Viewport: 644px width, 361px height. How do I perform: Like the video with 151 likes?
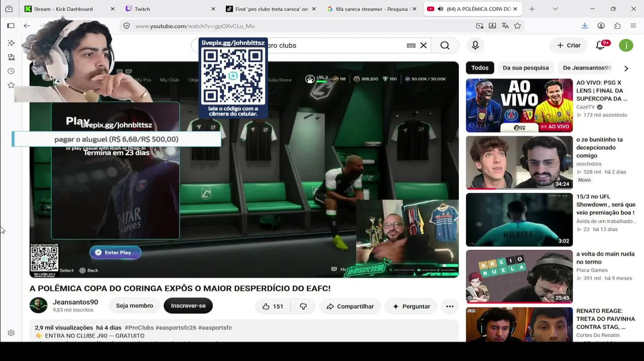pyautogui.click(x=273, y=306)
